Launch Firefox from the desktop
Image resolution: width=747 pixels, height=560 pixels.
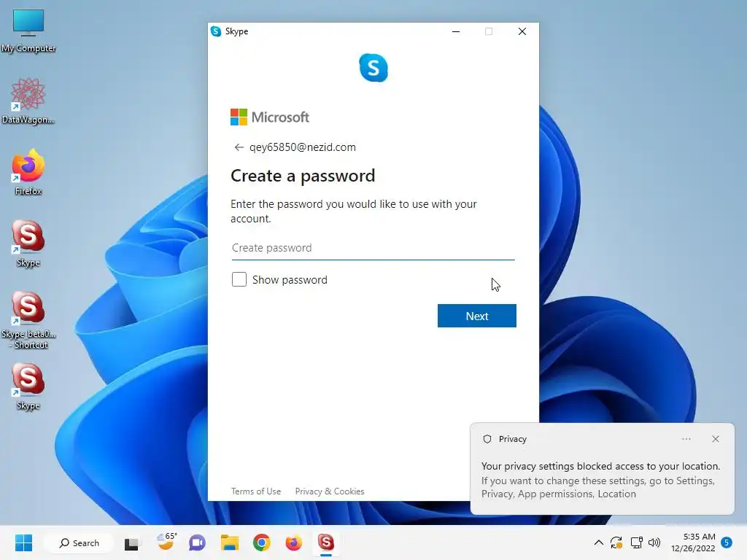click(x=28, y=172)
